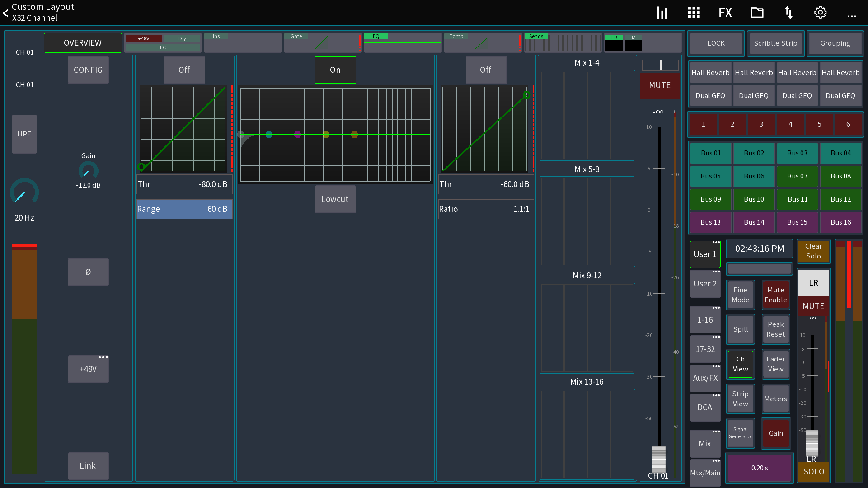Enable the compressor Off toggle
The width and height of the screenshot is (868, 488).
pyautogui.click(x=486, y=70)
